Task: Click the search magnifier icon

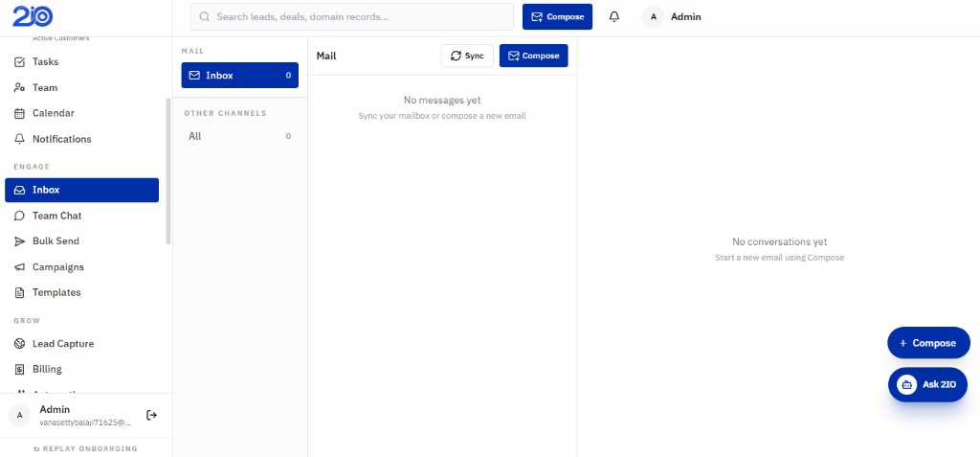Action: point(205,17)
